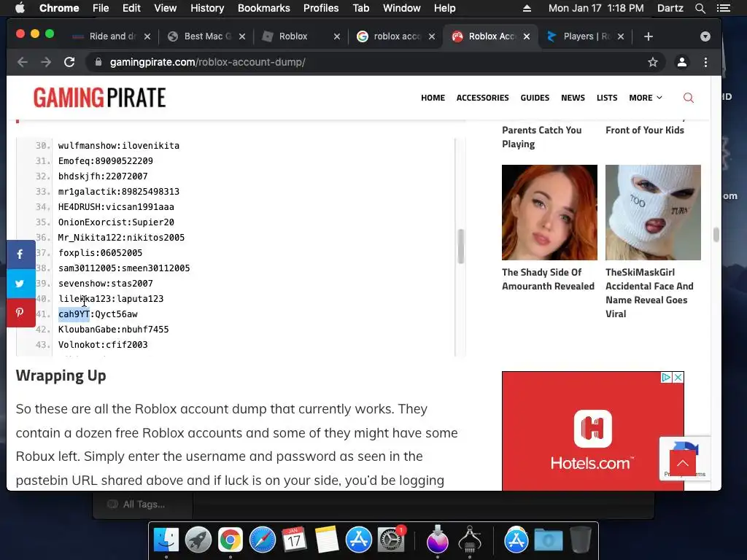Click the Spotlight search icon in menu bar

700,8
